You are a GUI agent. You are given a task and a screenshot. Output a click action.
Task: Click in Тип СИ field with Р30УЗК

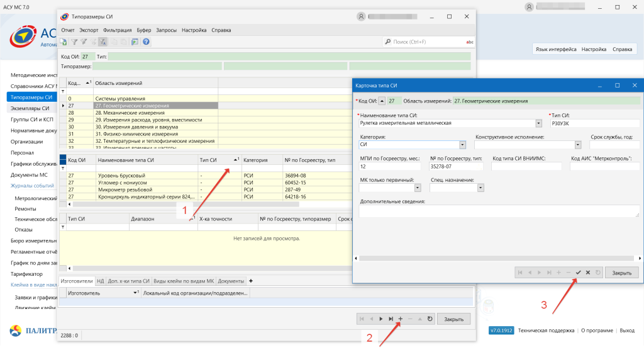pos(595,123)
